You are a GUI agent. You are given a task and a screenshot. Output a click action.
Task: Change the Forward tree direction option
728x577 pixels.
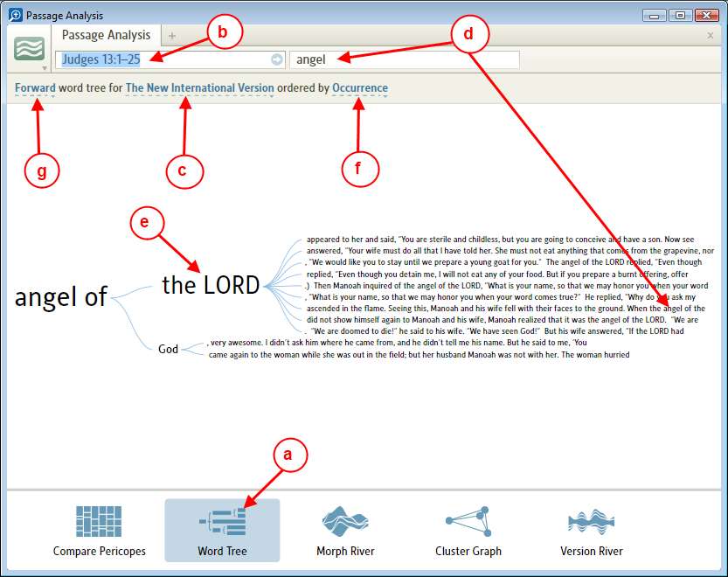pyautogui.click(x=35, y=87)
